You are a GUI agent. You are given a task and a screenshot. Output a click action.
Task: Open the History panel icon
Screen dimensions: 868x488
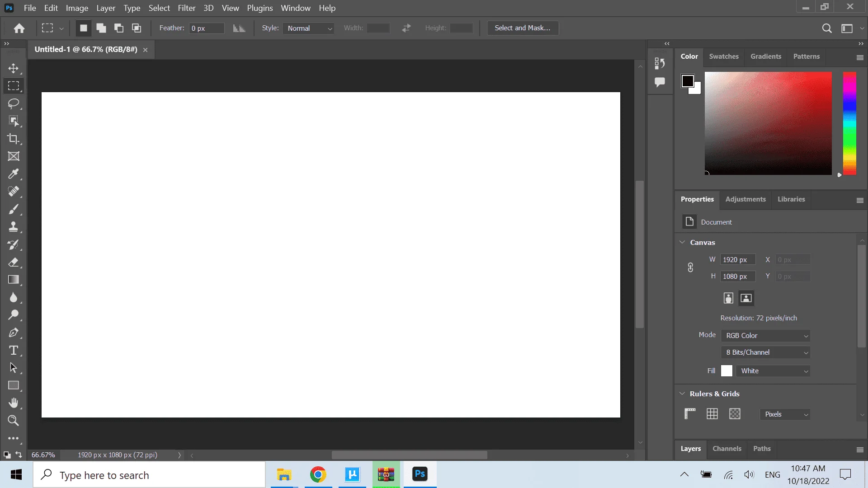[x=660, y=64]
